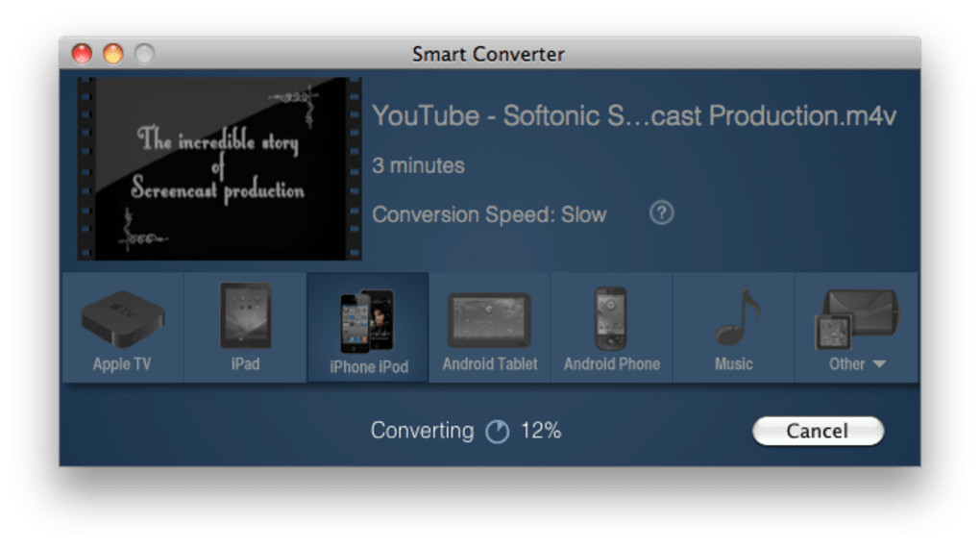
Task: Click the '3 minutes' duration text
Action: [418, 165]
